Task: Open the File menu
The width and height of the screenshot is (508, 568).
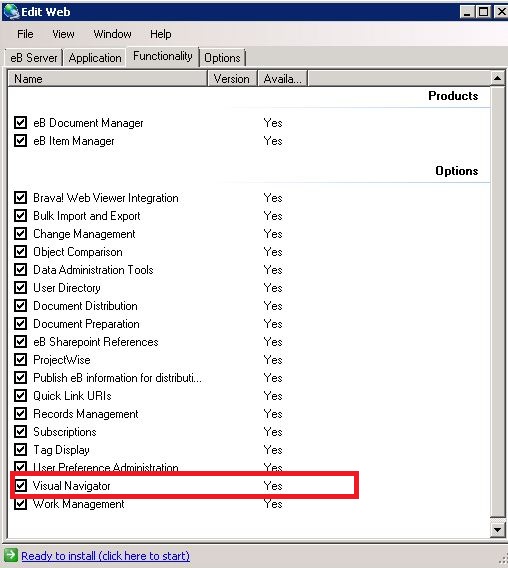Action: (25, 34)
